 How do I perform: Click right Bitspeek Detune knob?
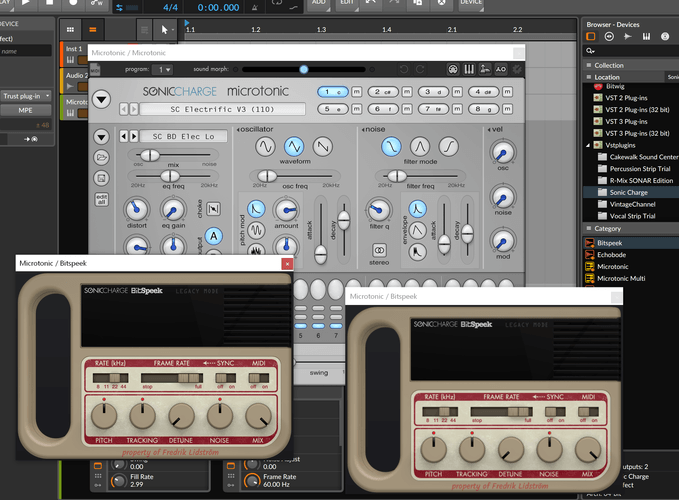(511, 450)
